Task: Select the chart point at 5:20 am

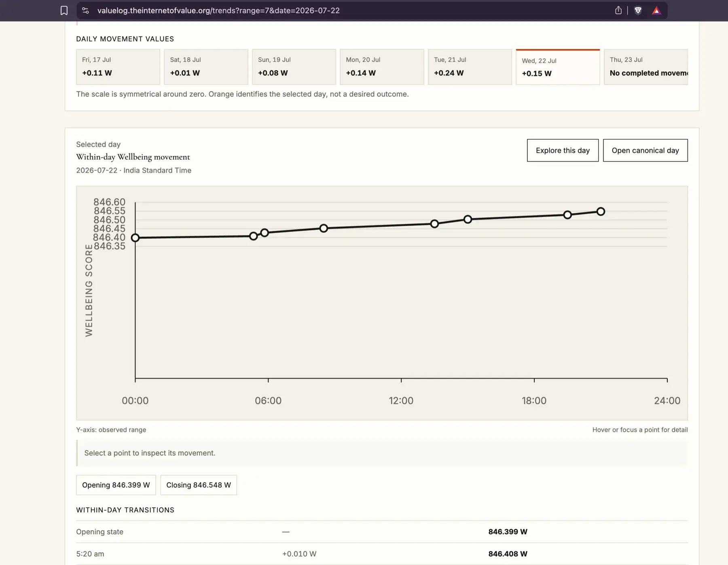Action: (253, 236)
